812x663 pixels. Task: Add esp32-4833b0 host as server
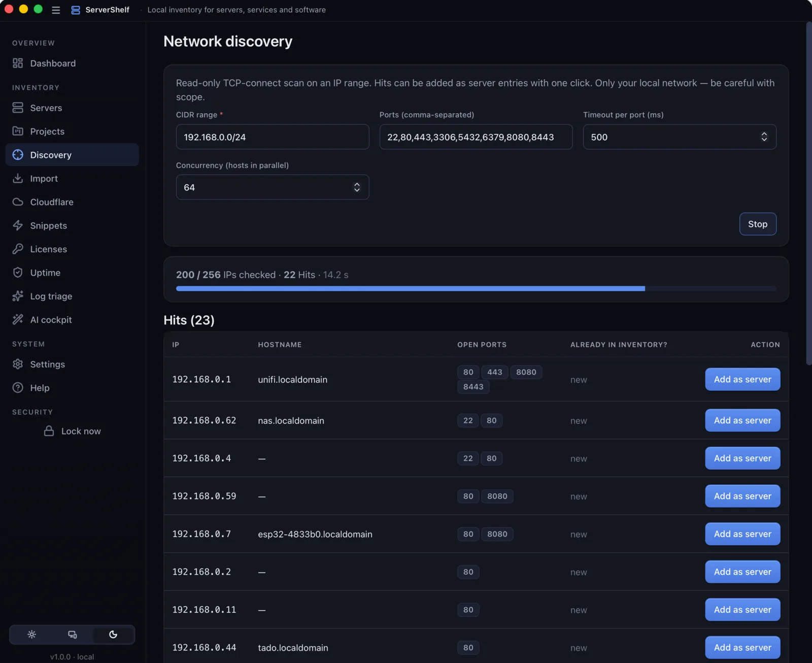click(x=742, y=534)
